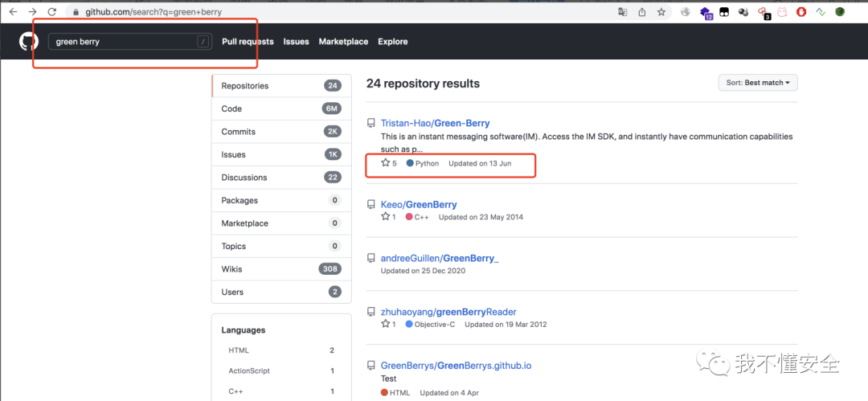Click the 'Test' description under GreenBerrys.github.io
The width and height of the screenshot is (868, 401).
click(389, 378)
